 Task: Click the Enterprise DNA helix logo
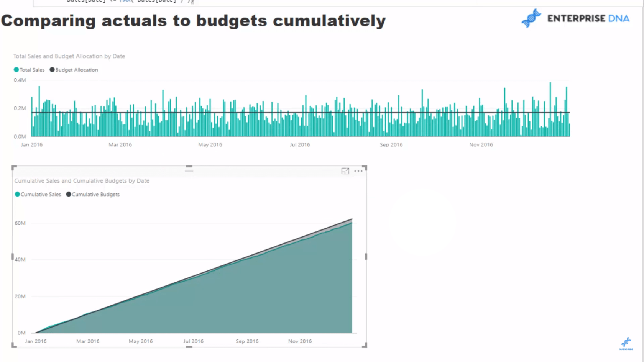(x=531, y=18)
